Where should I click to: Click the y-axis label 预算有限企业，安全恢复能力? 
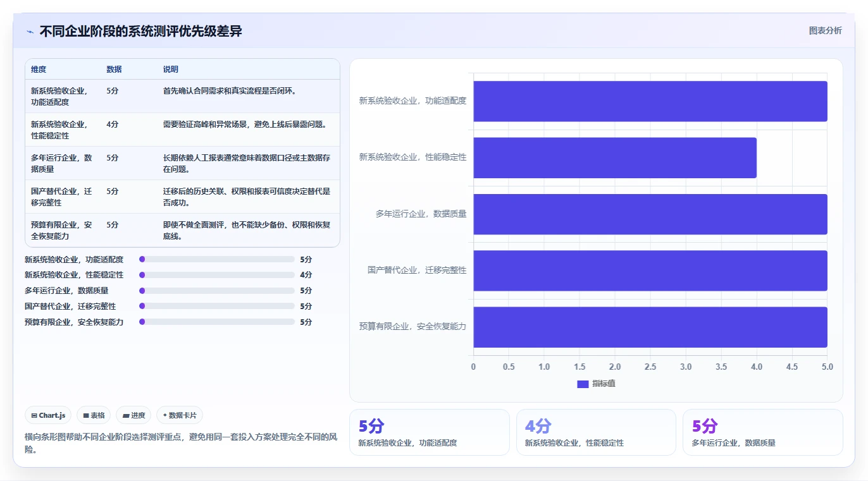[412, 327]
